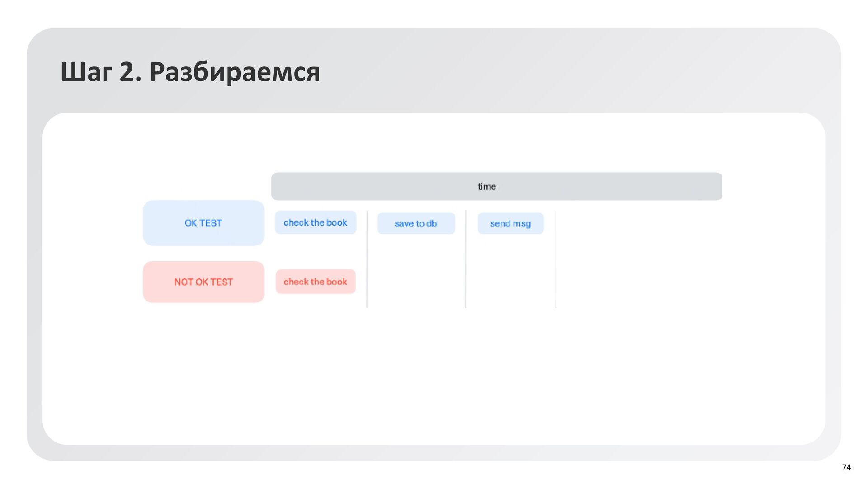Click blank white area below the diagram
The height and width of the screenshot is (489, 868).
(434, 375)
